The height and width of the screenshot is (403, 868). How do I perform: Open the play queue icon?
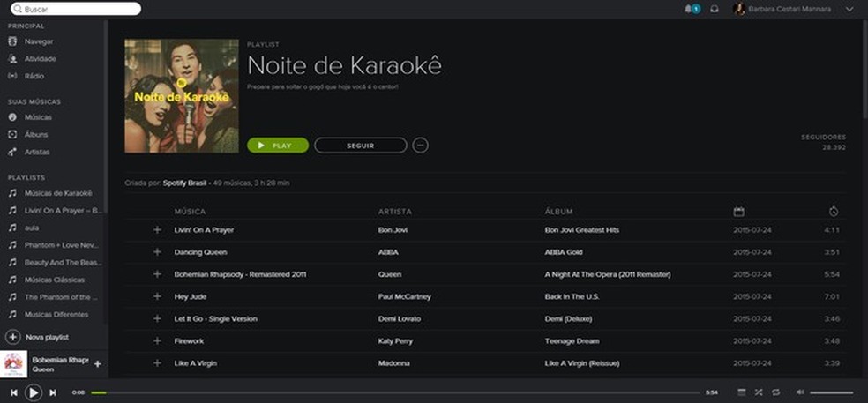(x=741, y=392)
